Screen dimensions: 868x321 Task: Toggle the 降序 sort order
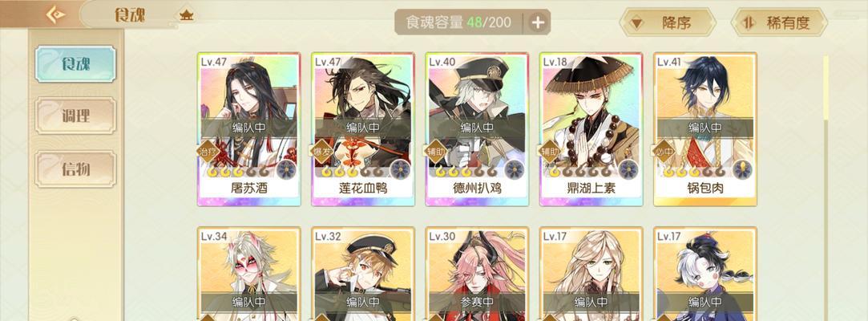point(668,22)
